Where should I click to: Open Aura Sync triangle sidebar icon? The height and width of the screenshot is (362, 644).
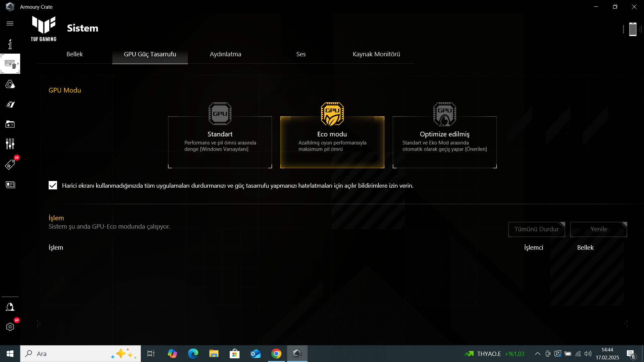(x=10, y=84)
